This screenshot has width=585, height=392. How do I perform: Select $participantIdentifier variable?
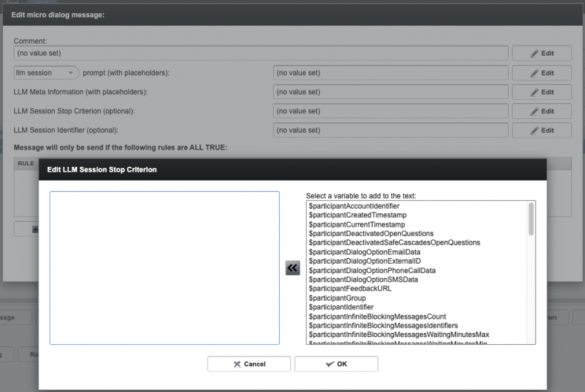pos(341,307)
